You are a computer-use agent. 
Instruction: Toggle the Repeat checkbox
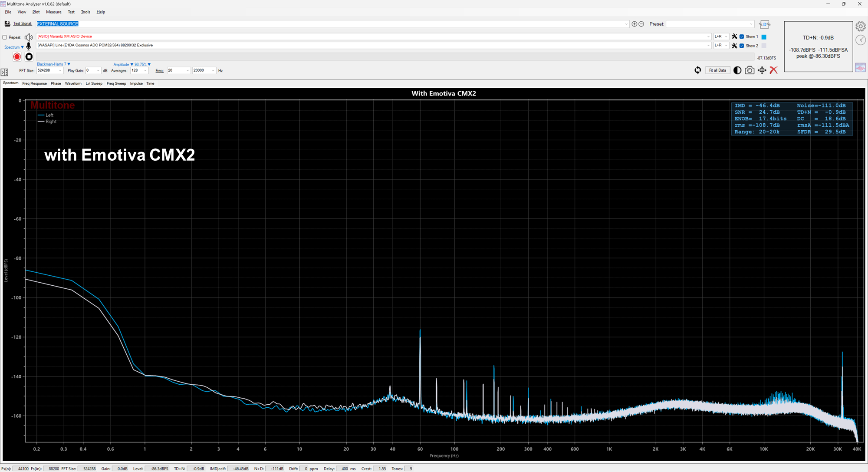(x=5, y=37)
